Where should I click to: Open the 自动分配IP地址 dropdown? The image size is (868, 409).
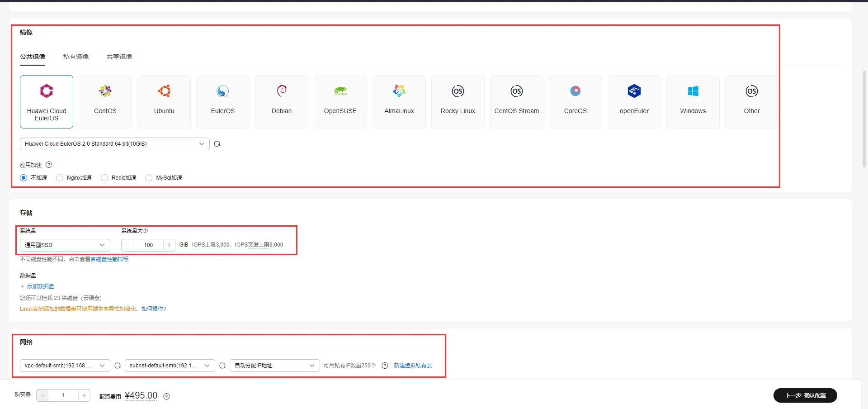(x=275, y=366)
